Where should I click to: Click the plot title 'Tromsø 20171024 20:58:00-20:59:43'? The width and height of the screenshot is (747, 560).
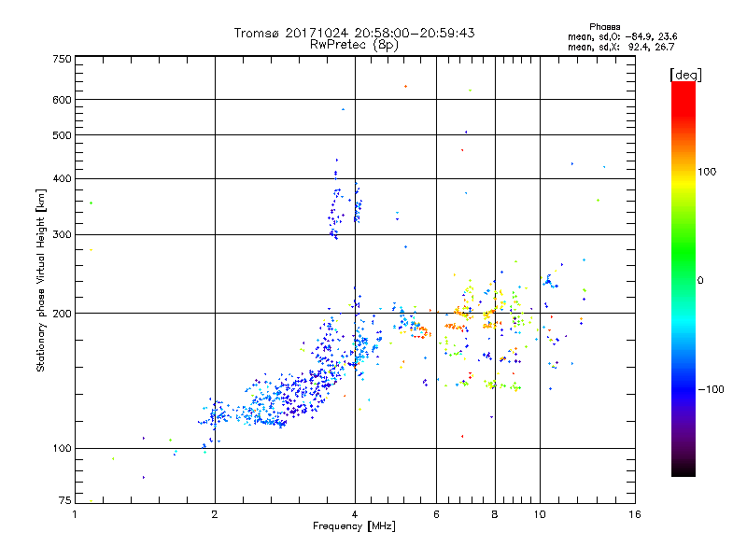coord(354,33)
